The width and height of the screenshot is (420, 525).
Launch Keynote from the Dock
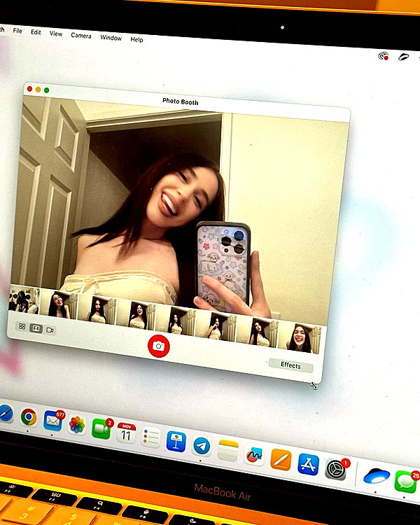pos(176,442)
